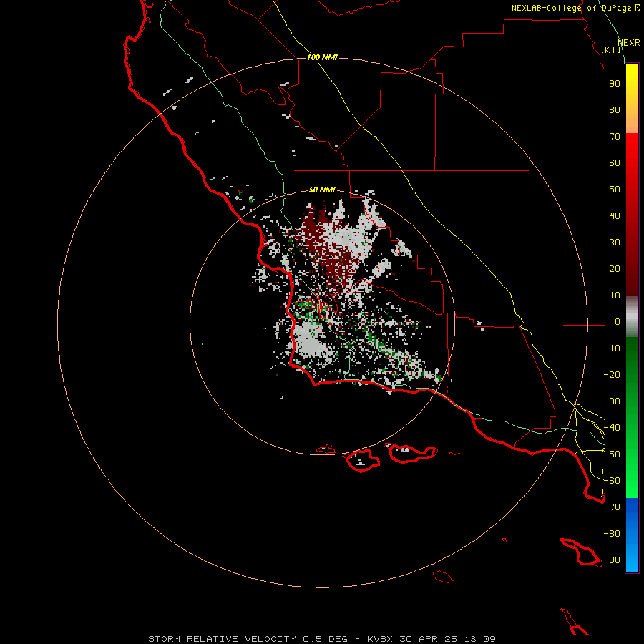Viewport: 644px width, 644px height.
Task: Click the 40 value on the color scale
Action: pos(615,215)
